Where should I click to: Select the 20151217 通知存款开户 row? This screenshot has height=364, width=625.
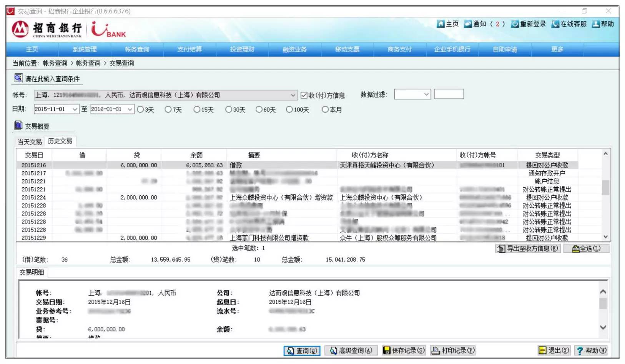pos(297,173)
